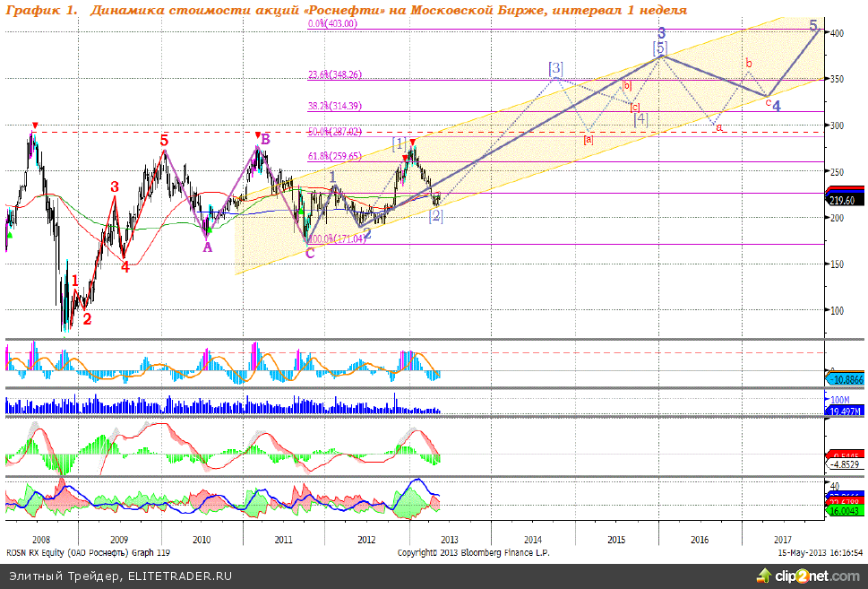868x589 pixels.
Task: Select the 2016 year on time axis
Action: tap(700, 540)
